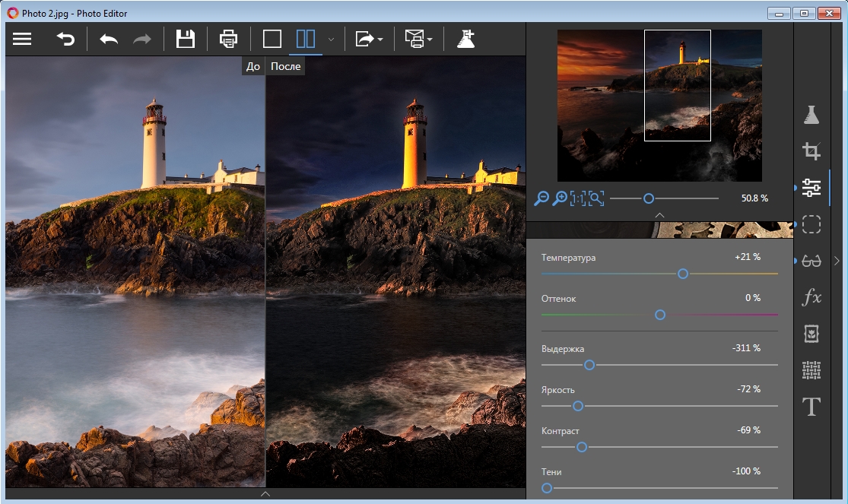Click the zoom out magnifier icon
The height and width of the screenshot is (504, 848).
coord(541,198)
